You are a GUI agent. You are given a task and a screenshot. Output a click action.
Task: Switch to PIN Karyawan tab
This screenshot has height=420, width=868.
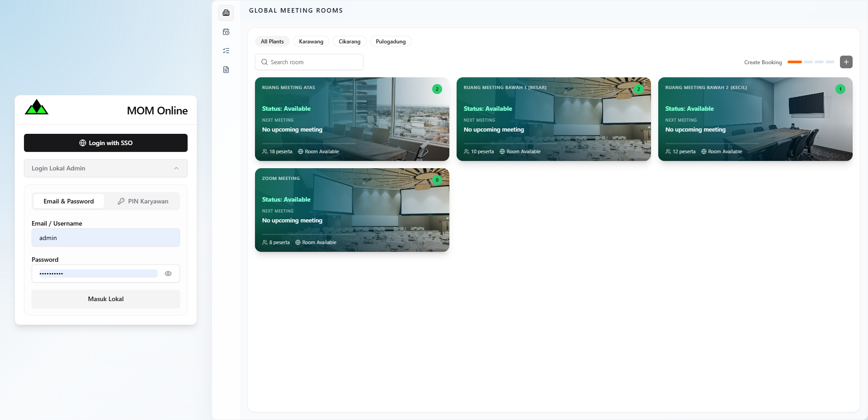click(143, 201)
